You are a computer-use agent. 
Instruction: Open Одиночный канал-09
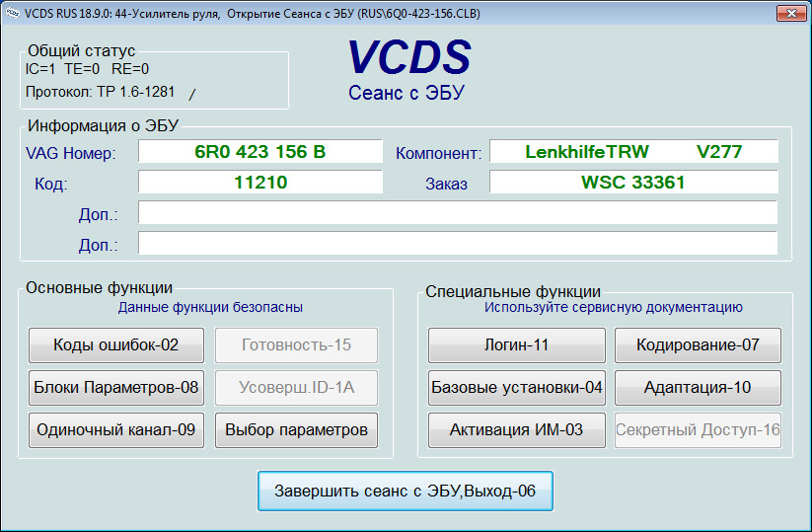[x=116, y=430]
